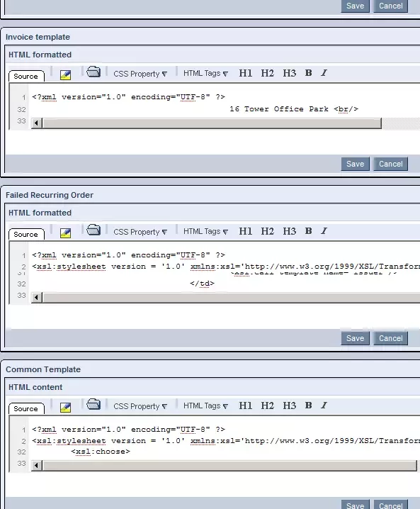Viewport: 420px width, 509px height.
Task: Save the Invoice template
Action: point(355,164)
